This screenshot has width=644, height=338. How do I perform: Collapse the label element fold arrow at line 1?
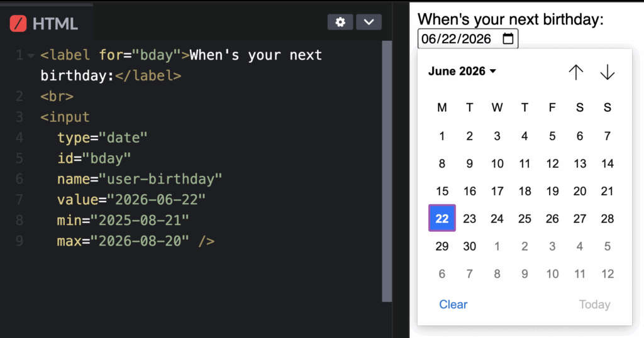coord(31,55)
